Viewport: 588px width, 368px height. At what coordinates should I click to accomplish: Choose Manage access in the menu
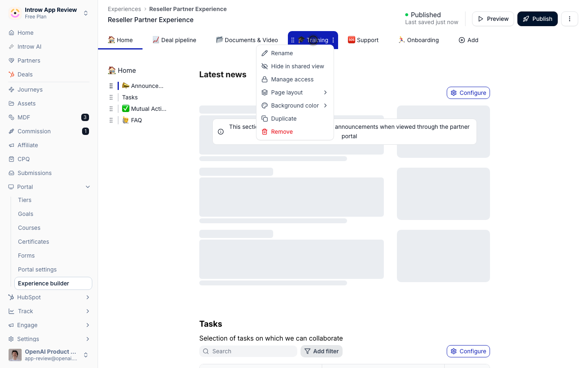point(295,79)
